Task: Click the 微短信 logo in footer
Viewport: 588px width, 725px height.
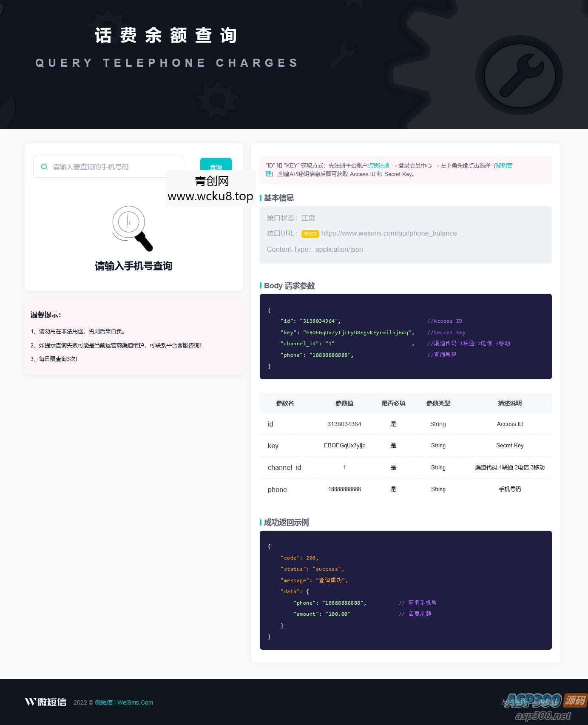Action: pos(46,702)
